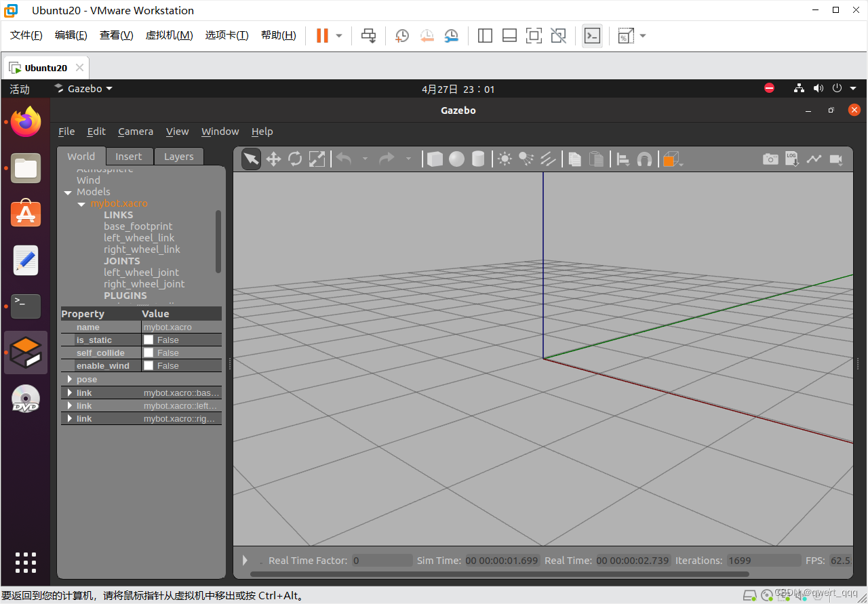This screenshot has width=868, height=604.
Task: Select the Rotate mode tool
Action: click(x=295, y=159)
